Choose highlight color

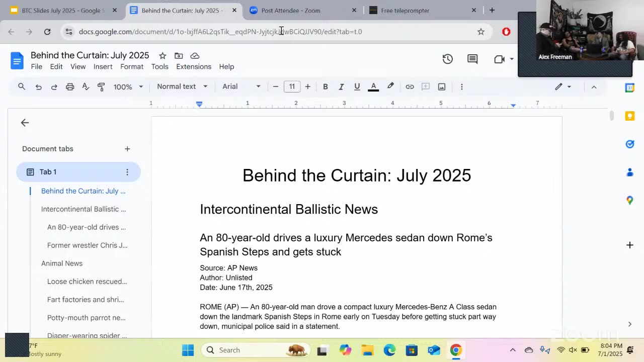(390, 86)
